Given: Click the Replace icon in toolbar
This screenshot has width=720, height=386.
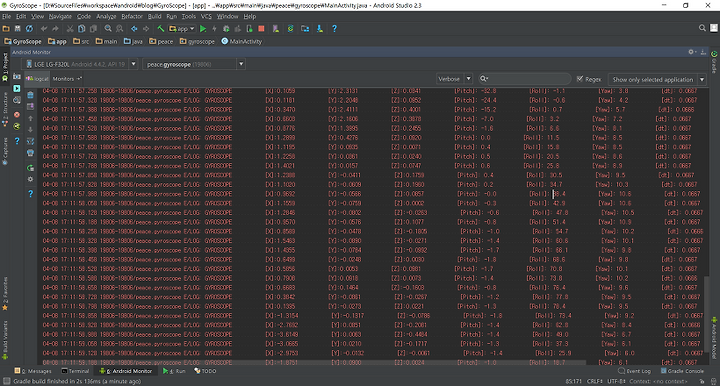Looking at the screenshot, I should [119, 28].
